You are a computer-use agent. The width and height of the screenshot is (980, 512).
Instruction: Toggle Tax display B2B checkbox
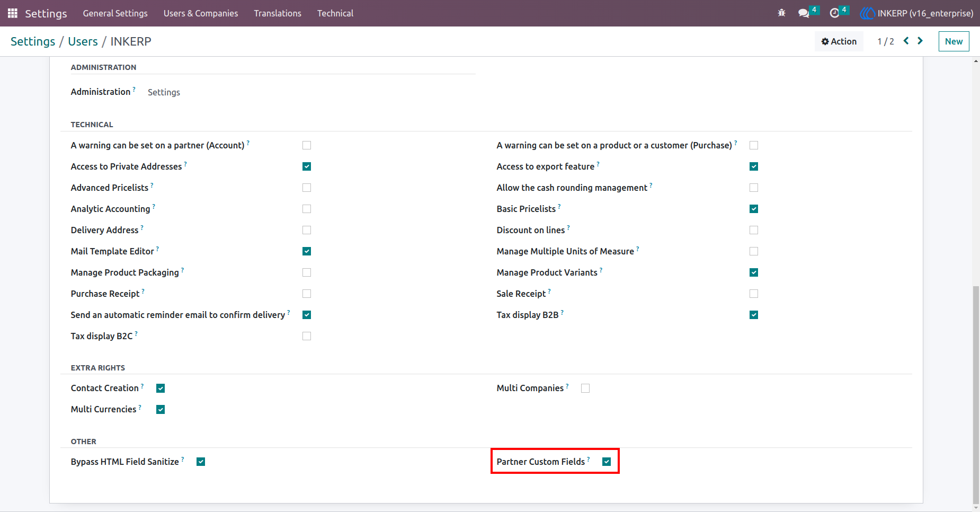click(x=754, y=315)
